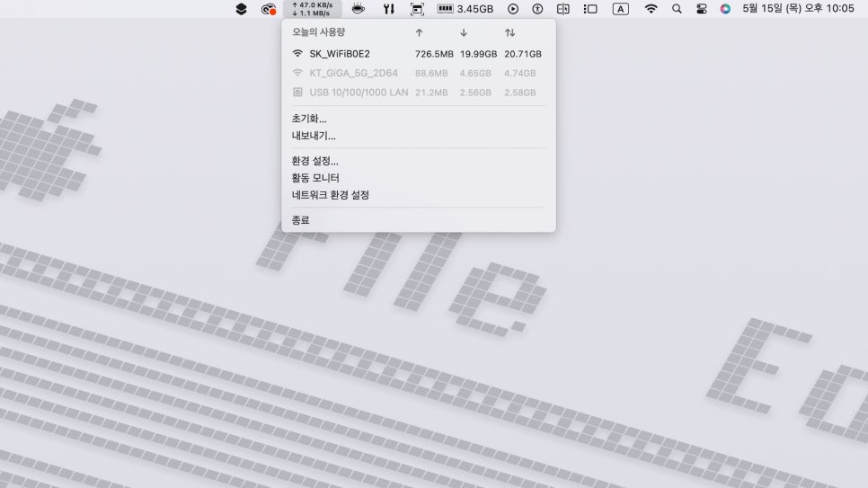Click the network speed meter in menu bar
Screen dimensions: 868x488
tap(312, 9)
